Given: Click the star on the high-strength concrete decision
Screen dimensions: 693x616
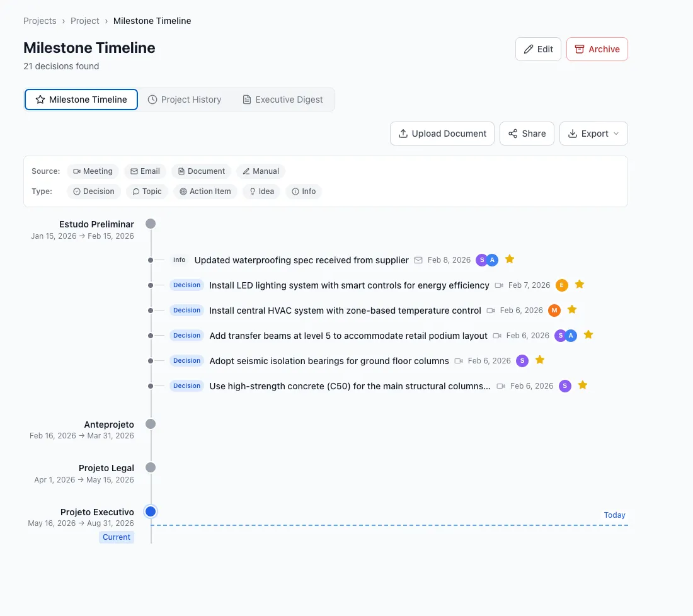Looking at the screenshot, I should (583, 385).
